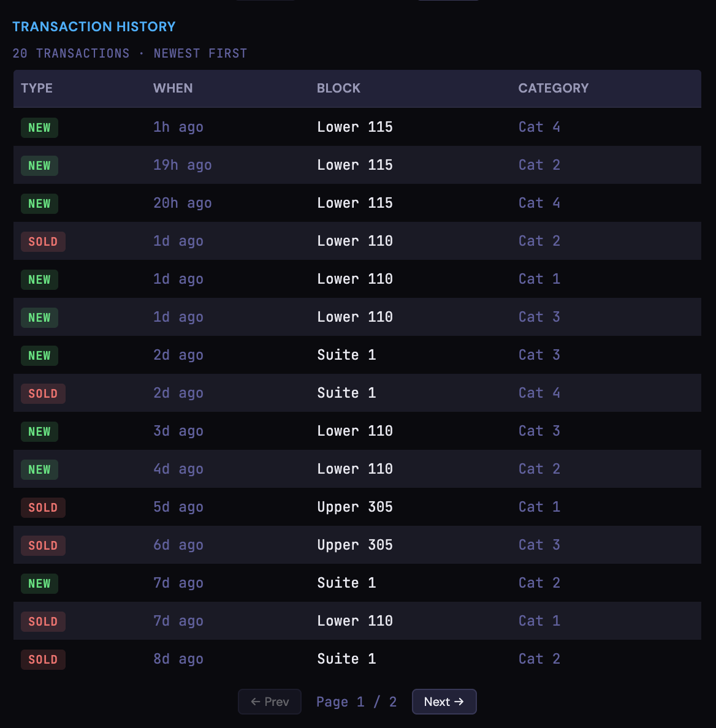The width and height of the screenshot is (716, 728).
Task: Advance to page 2 with the Next button
Action: (444, 702)
